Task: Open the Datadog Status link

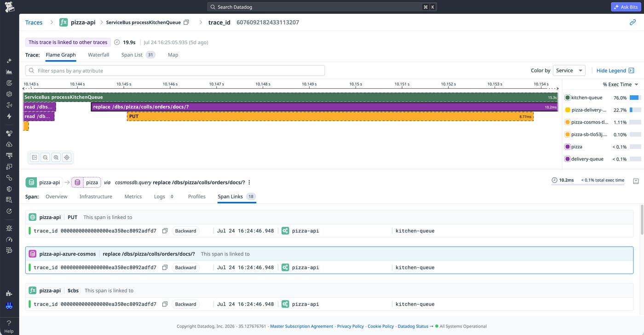Action: pyautogui.click(x=415, y=326)
